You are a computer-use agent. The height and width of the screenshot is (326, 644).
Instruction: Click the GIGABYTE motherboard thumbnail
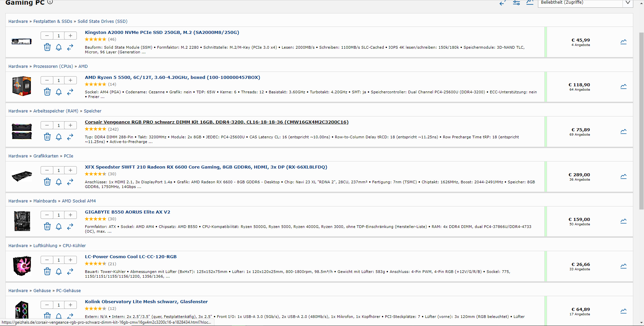[22, 221]
